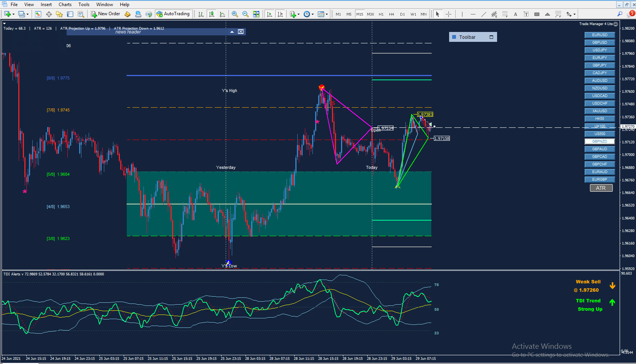Open the Periods clock tool
The width and height of the screenshot is (636, 364).
coord(307,14)
